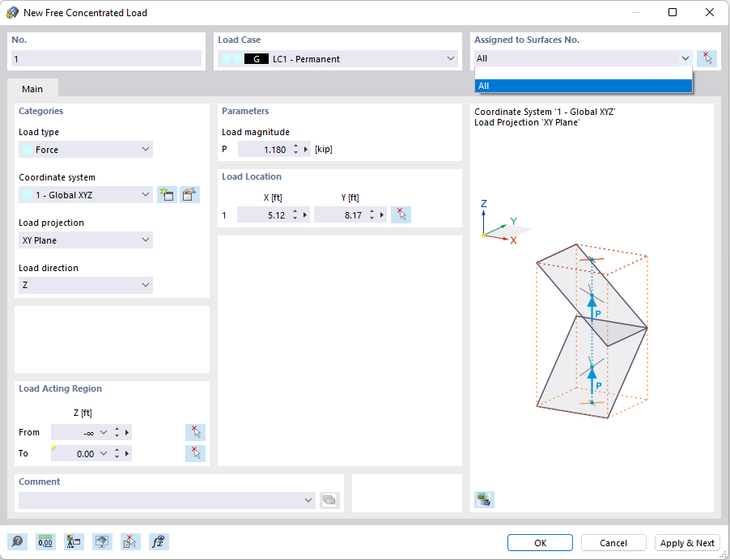
Task: Click the Cancel button
Action: [x=613, y=543]
